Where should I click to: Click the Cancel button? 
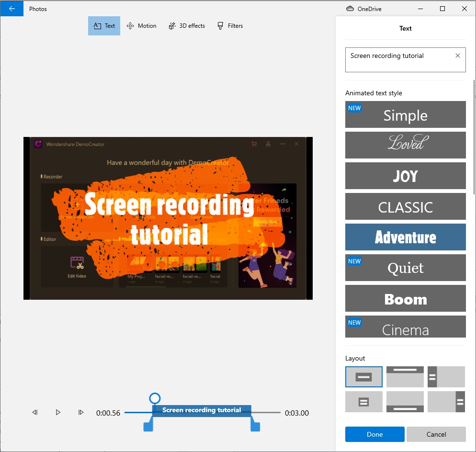point(436,434)
